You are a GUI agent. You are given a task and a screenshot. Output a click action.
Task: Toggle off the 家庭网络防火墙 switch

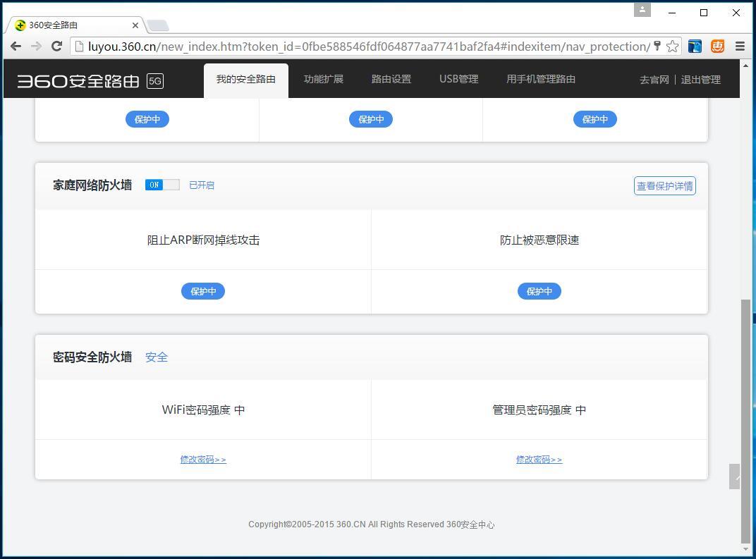coord(161,185)
